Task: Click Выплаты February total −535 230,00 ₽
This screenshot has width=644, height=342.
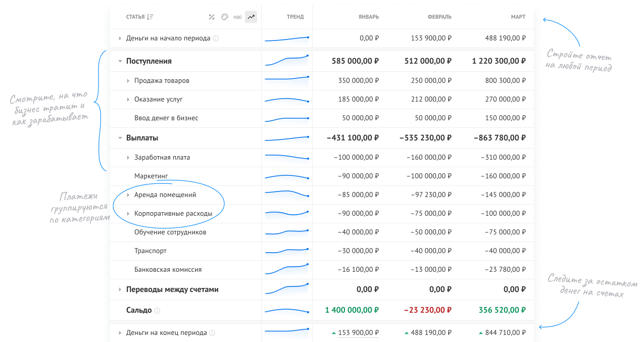Action: 426,138
